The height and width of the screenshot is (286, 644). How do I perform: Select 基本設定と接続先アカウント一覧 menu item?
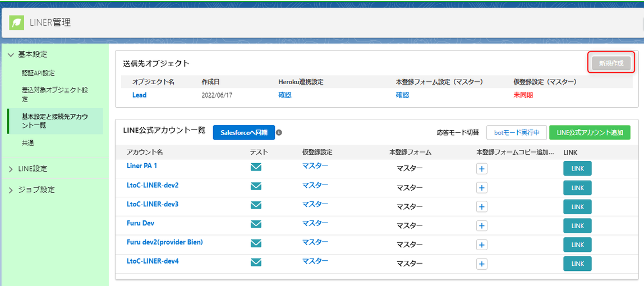(54, 121)
